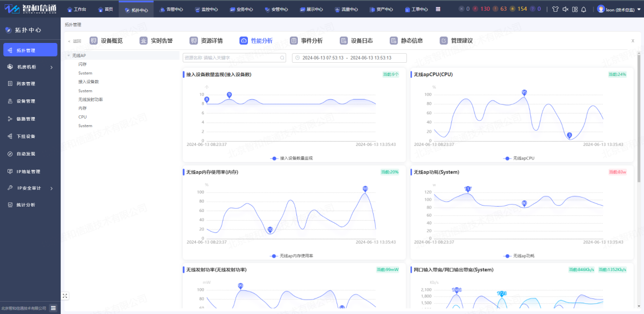Click the hamburger menu icon in sidebar footer
The height and width of the screenshot is (314, 644).
pyautogui.click(x=54, y=308)
